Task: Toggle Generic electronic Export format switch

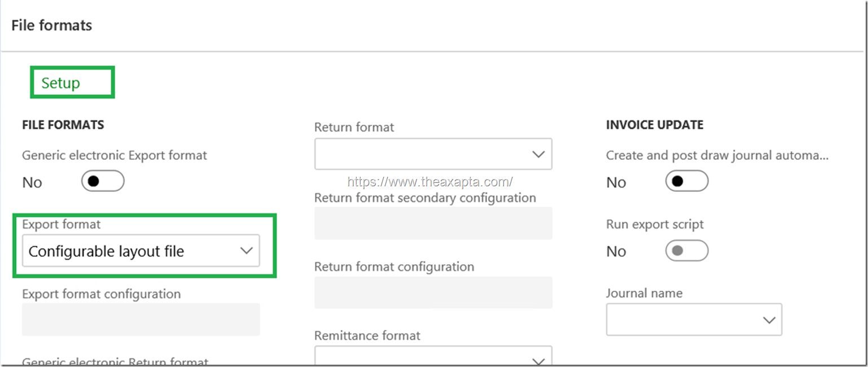Action: click(x=103, y=182)
